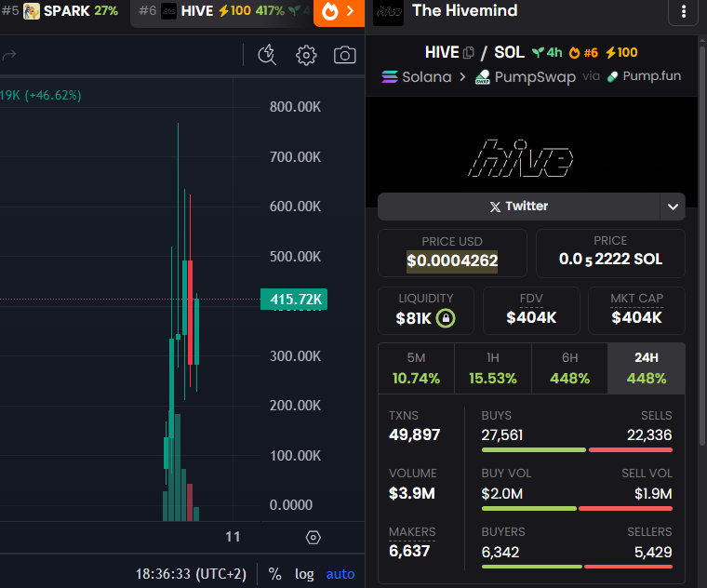Click the SELLERS 5,429 value

[x=653, y=553]
